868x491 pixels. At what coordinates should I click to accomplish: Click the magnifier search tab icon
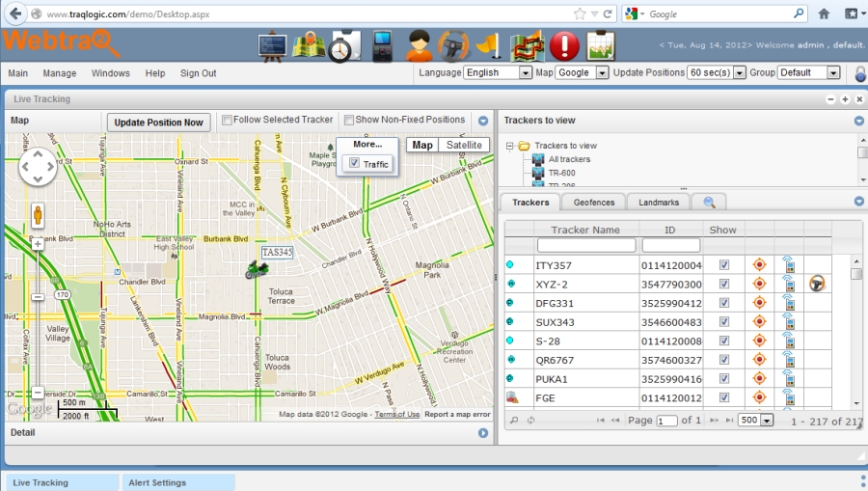point(709,202)
